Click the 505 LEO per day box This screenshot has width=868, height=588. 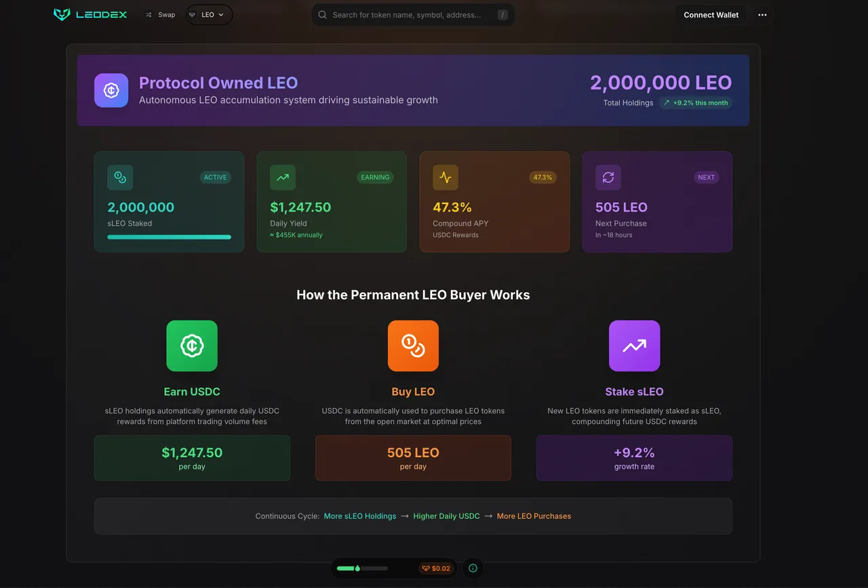(413, 458)
